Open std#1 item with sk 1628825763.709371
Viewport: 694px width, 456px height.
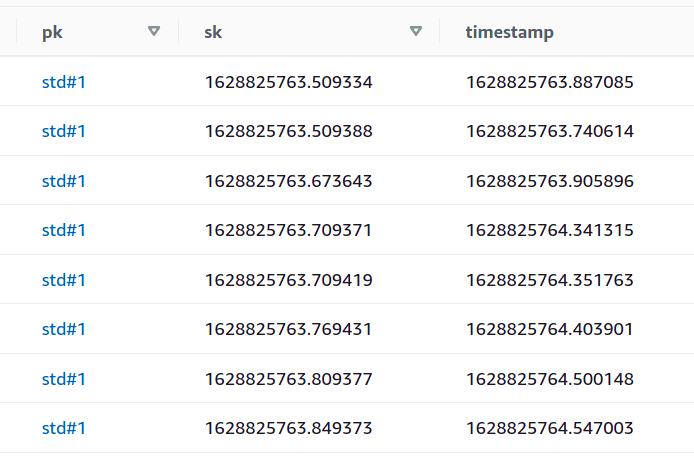click(x=64, y=230)
